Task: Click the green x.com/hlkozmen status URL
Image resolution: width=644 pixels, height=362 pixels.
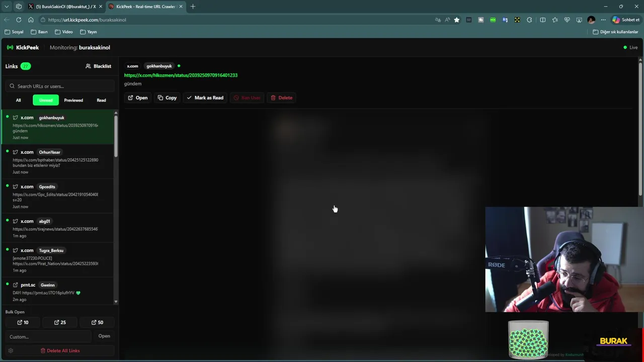Action: (x=181, y=75)
